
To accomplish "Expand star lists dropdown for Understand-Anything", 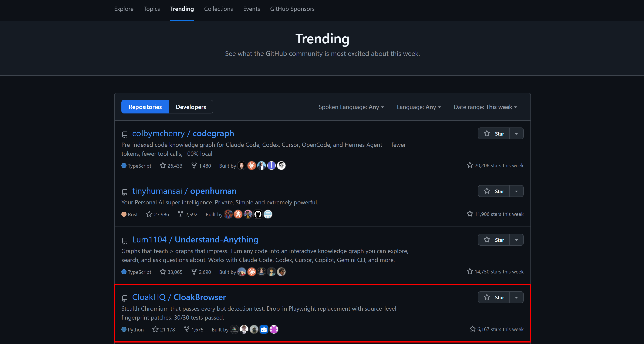I will 516,240.
